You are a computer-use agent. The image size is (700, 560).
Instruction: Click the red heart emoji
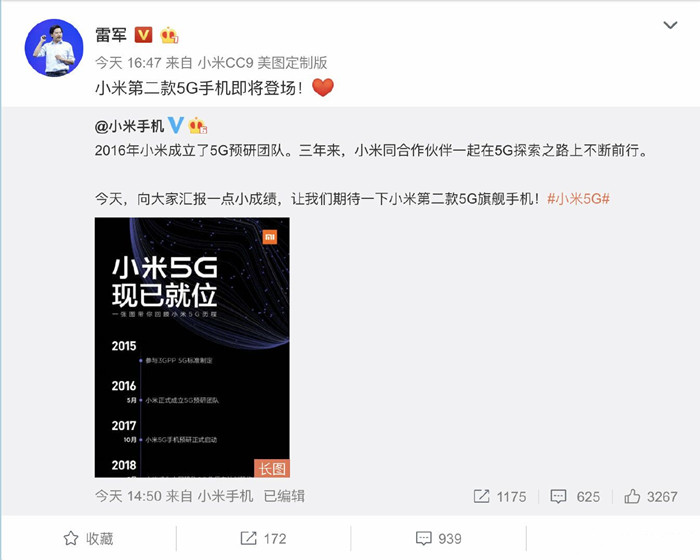(322, 87)
